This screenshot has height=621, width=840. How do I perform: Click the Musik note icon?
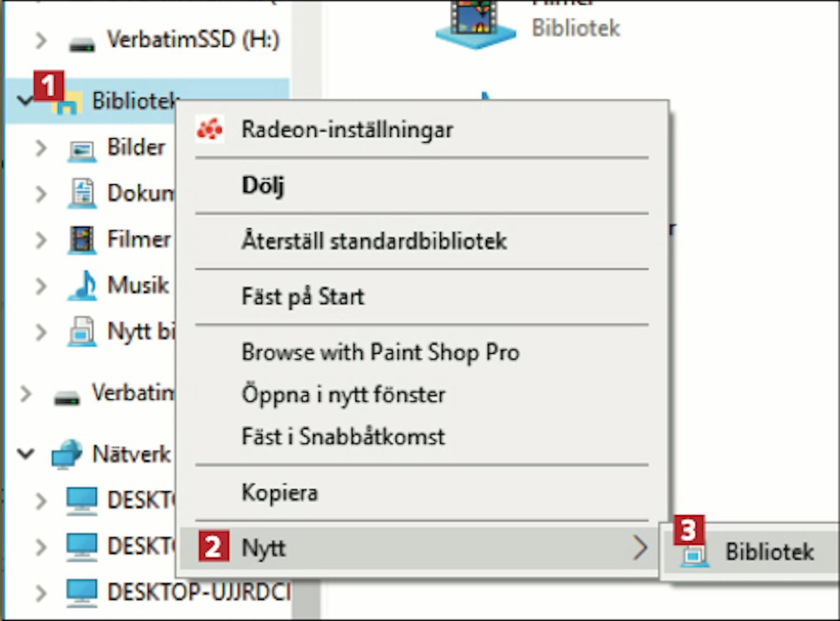tap(82, 286)
